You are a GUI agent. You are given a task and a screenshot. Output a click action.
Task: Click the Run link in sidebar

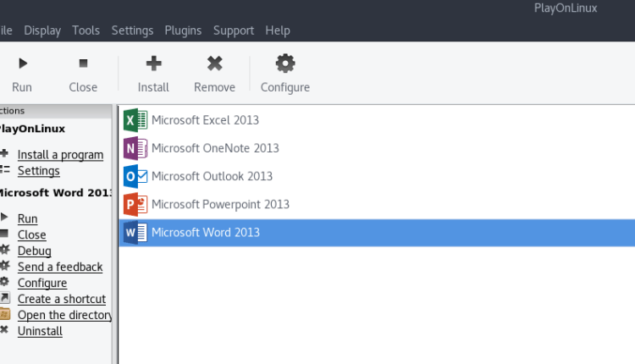pyautogui.click(x=28, y=218)
